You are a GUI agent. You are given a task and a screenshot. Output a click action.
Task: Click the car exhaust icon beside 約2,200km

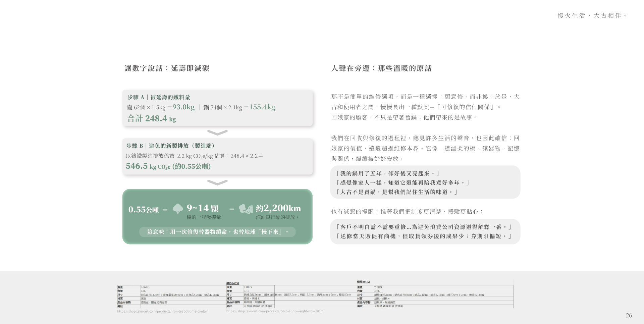point(246,209)
